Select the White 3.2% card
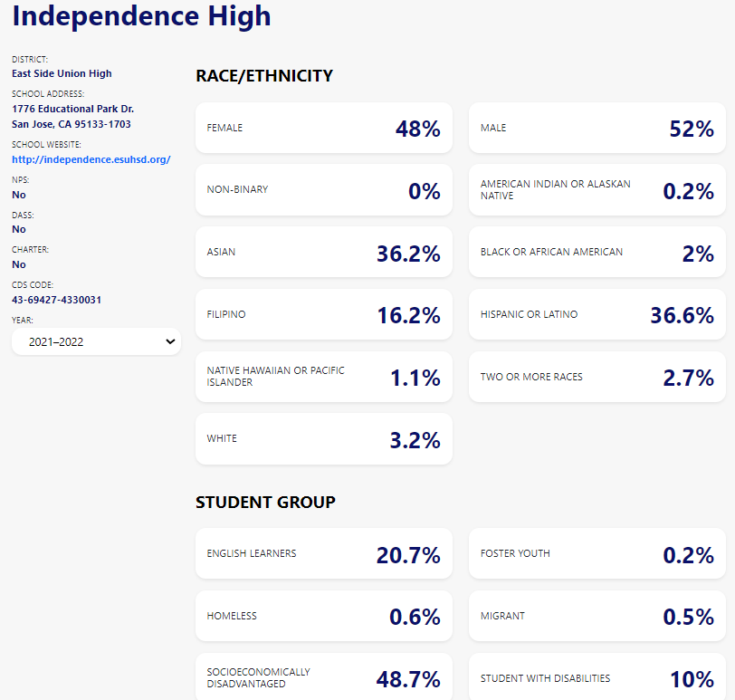 point(323,439)
